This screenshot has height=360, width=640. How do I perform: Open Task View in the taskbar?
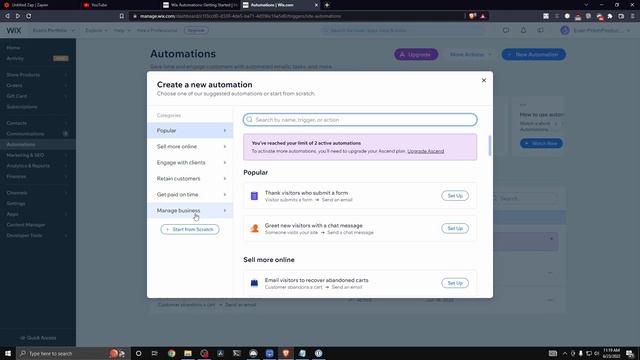coord(155,353)
